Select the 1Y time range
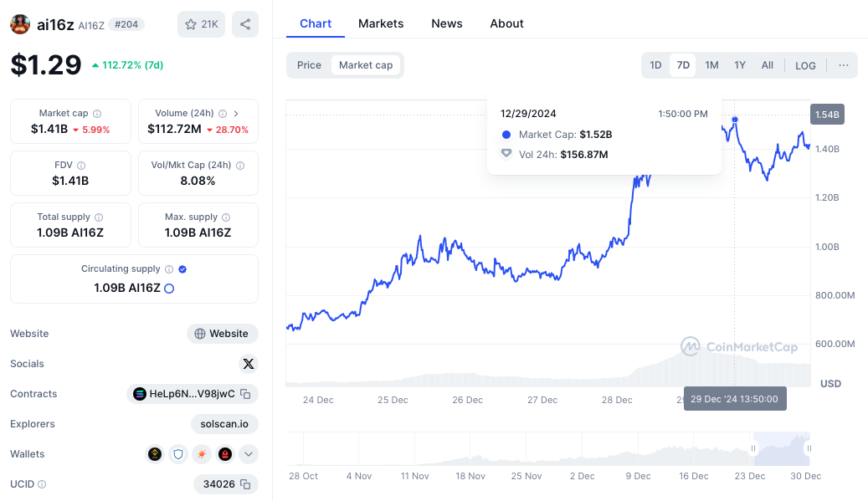The width and height of the screenshot is (868, 501). [x=740, y=65]
